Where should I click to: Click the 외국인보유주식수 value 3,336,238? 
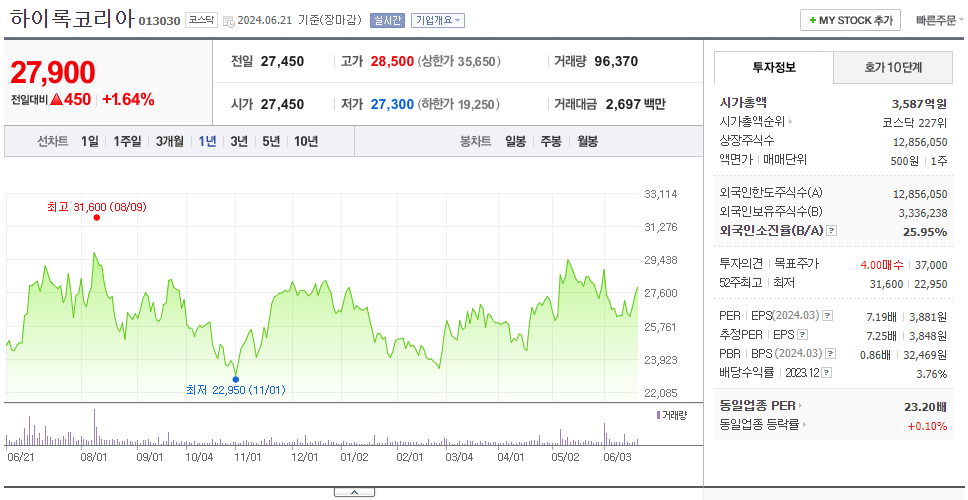pyautogui.click(x=922, y=213)
